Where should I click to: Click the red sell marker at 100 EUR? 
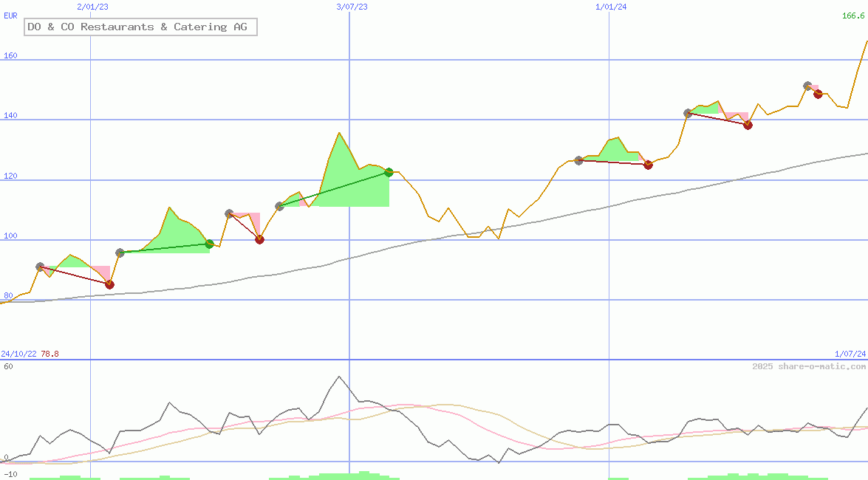pos(259,239)
